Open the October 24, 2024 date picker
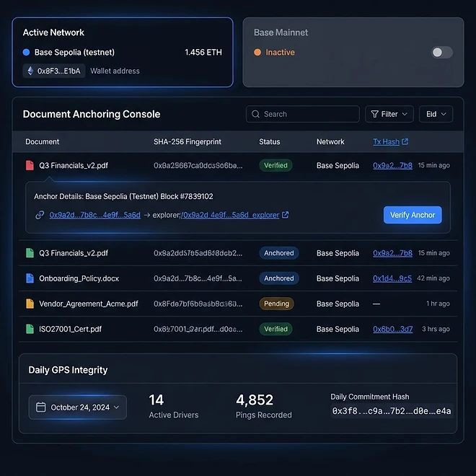Viewport: 476px width, 476px height. pos(77,407)
